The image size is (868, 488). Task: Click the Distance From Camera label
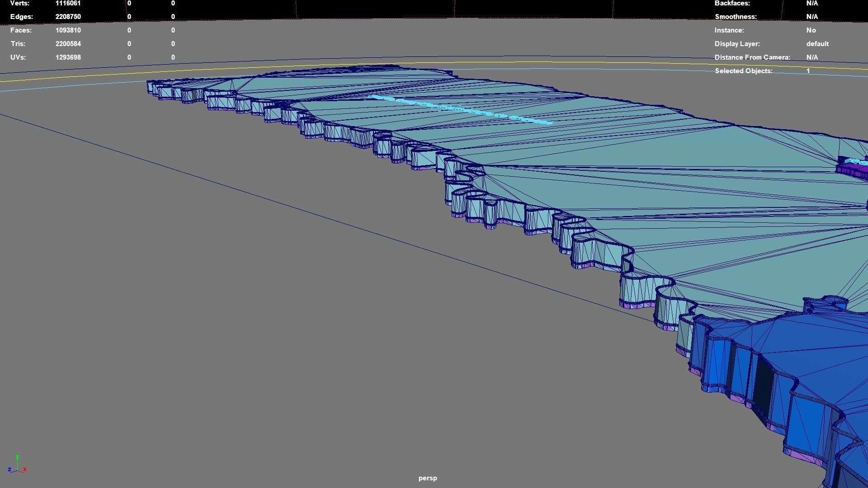click(752, 57)
